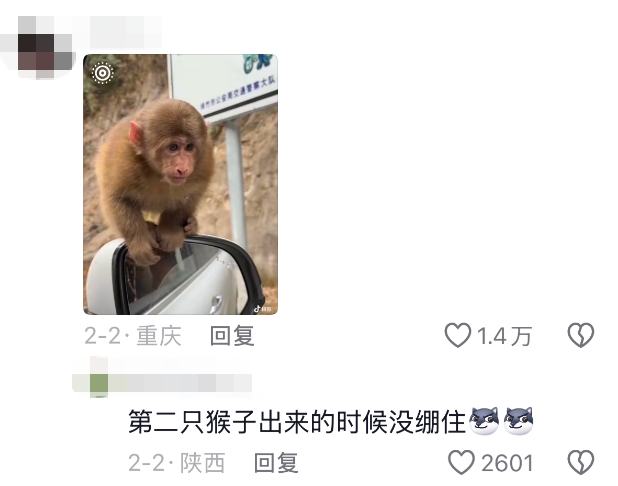Select the comment text 第二只猴子出来的时候没绷住
This screenshot has height=486, width=618.
297,422
